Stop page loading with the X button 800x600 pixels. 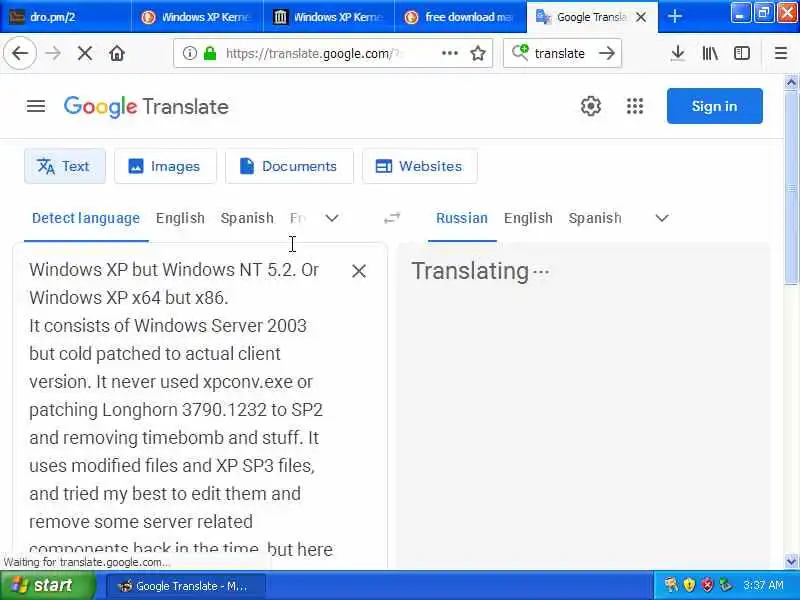point(85,53)
